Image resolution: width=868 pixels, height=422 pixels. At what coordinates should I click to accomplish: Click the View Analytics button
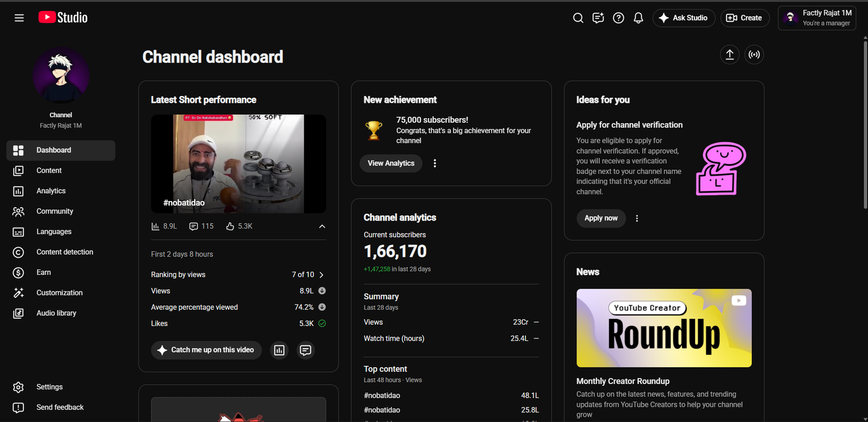(391, 163)
